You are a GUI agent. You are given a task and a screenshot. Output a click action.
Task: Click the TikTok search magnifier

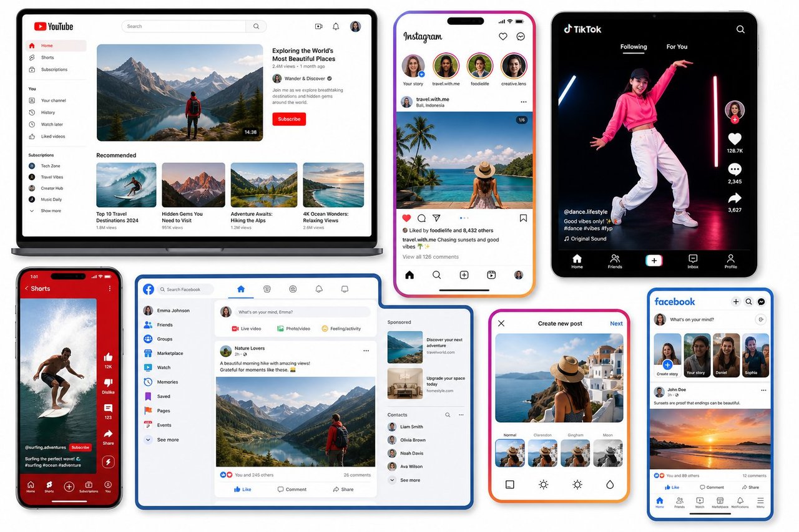coord(740,29)
